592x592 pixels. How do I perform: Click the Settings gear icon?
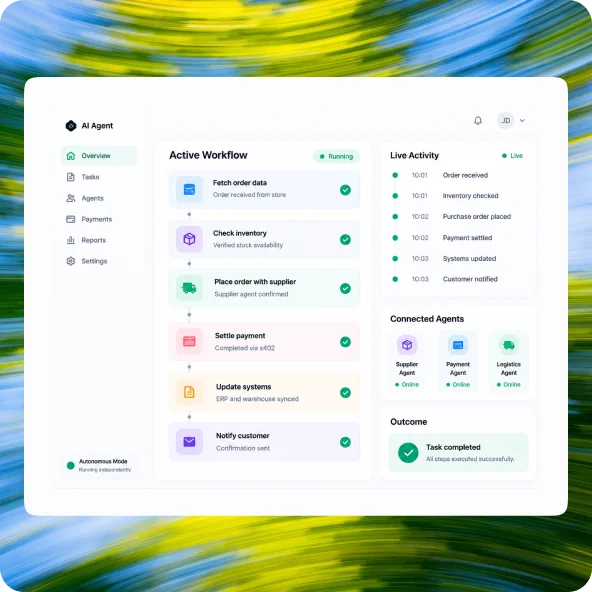71,261
